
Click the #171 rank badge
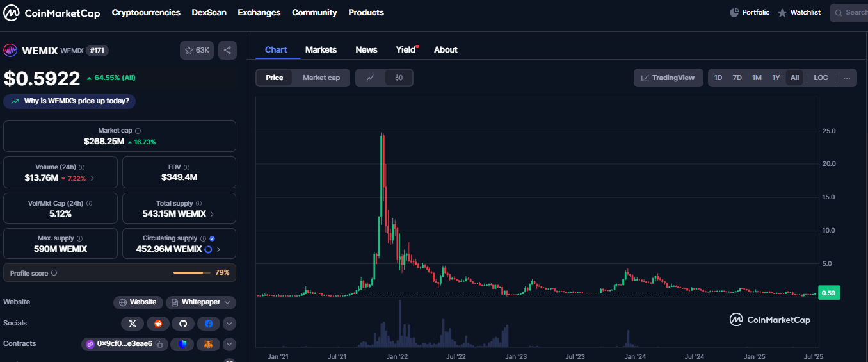97,50
